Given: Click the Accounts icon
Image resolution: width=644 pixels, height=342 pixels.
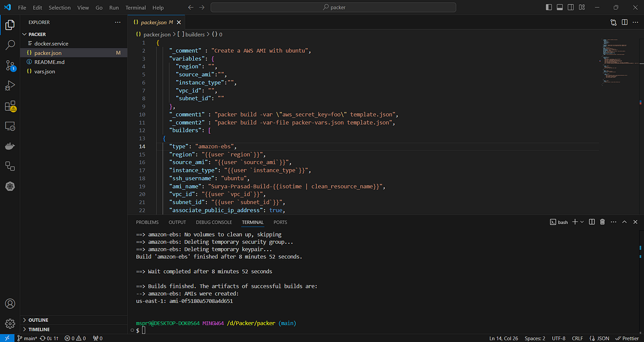Looking at the screenshot, I should [10, 304].
